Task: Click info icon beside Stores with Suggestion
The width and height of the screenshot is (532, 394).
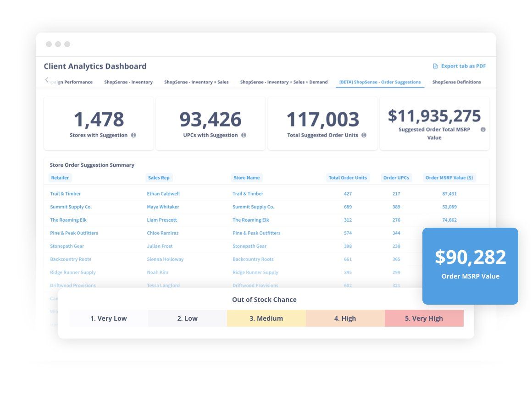Action: coord(133,135)
